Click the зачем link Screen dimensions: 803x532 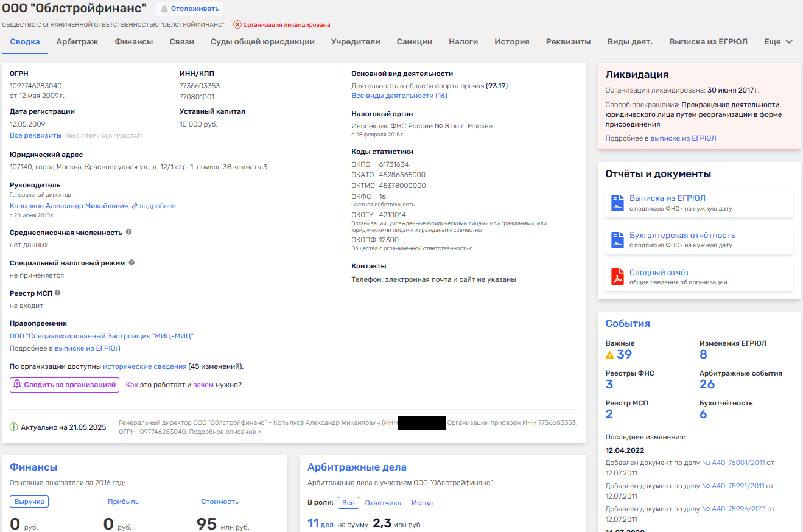tap(203, 385)
